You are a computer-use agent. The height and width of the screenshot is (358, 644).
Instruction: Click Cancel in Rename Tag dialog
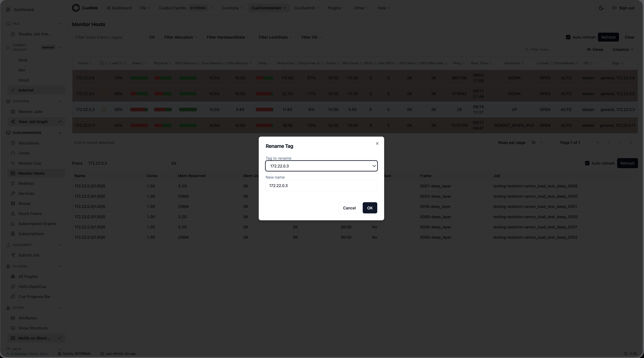click(x=349, y=208)
